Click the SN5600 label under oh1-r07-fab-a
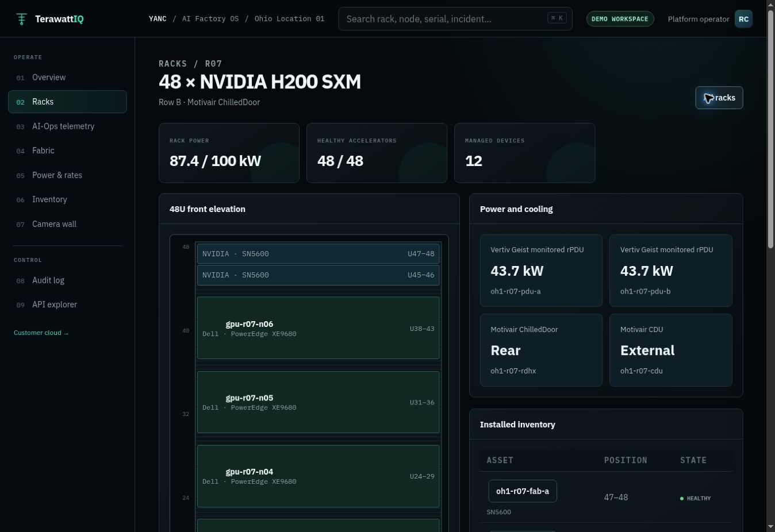Screen dimensions: 775x532 (498, 512)
